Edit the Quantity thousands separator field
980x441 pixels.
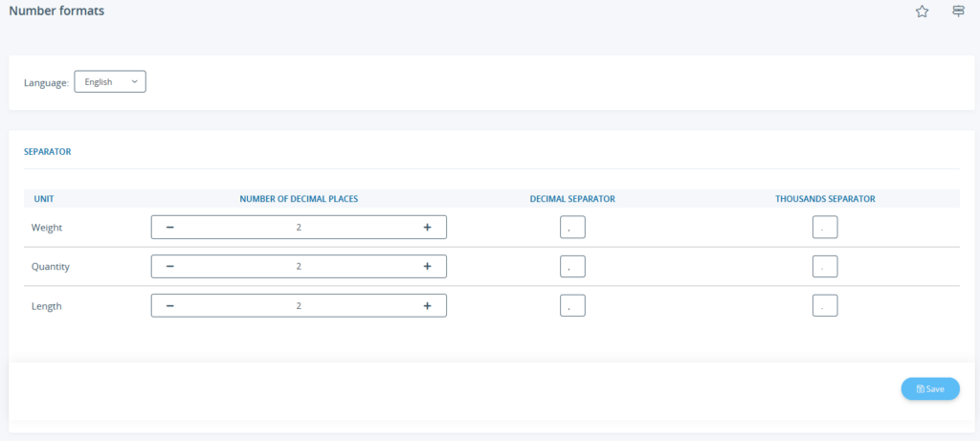coord(825,267)
